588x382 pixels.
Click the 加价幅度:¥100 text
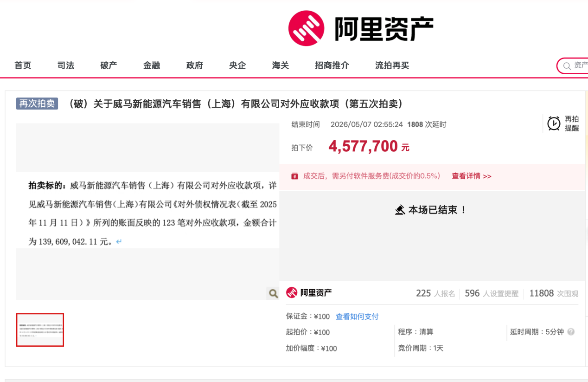pyautogui.click(x=311, y=348)
